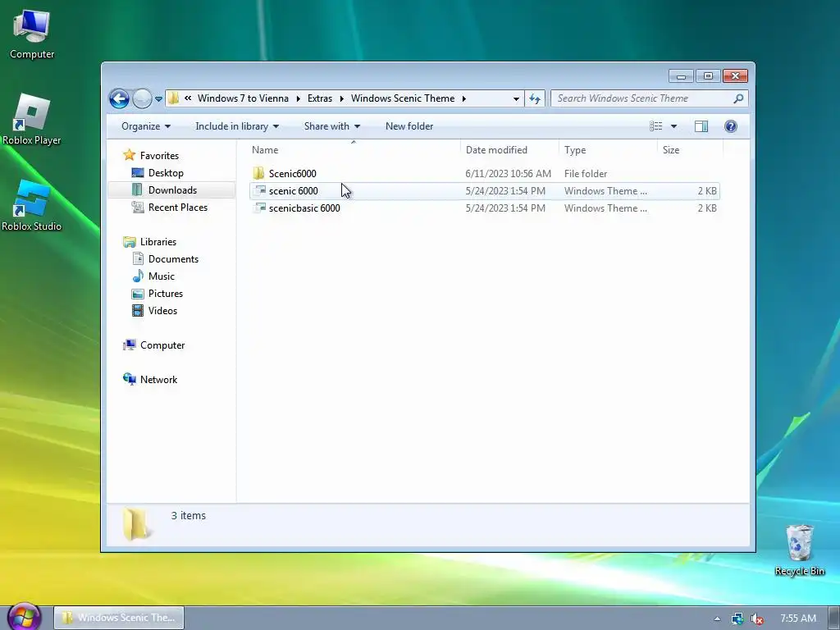Click the Scenic6000 folder icon
This screenshot has height=630, width=840.
pyautogui.click(x=258, y=173)
